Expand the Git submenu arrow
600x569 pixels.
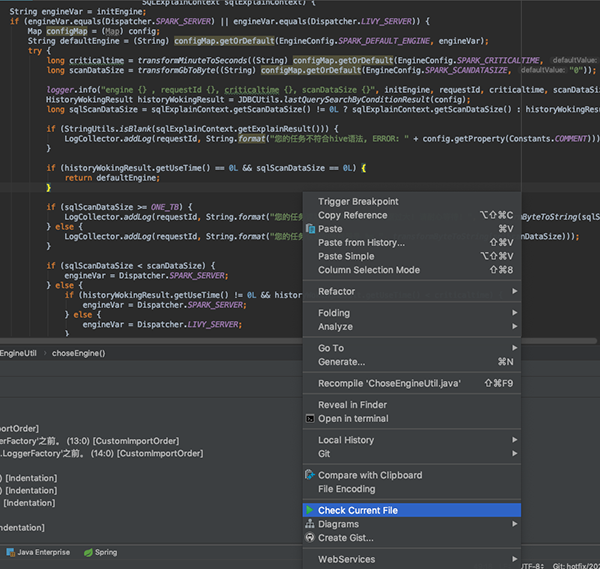click(515, 453)
